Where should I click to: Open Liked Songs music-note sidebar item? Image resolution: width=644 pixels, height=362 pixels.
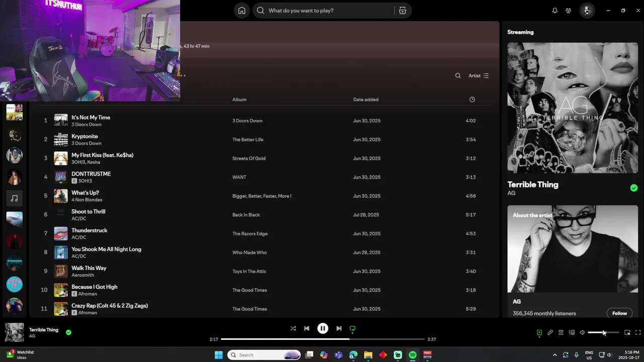tap(14, 199)
